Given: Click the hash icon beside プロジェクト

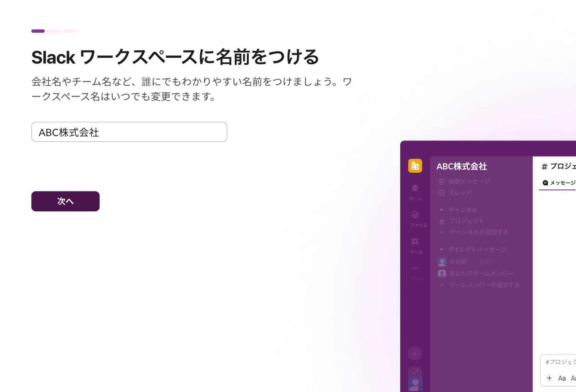Looking at the screenshot, I should (x=442, y=221).
